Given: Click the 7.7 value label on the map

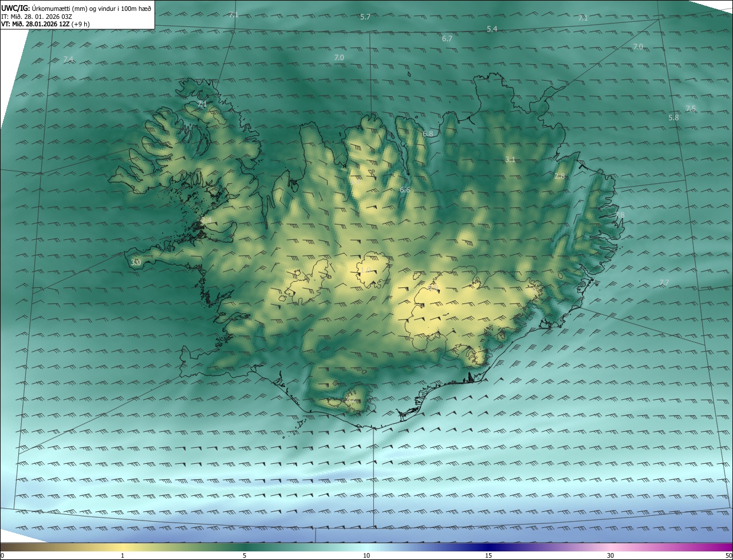Looking at the screenshot, I should [x=664, y=282].
